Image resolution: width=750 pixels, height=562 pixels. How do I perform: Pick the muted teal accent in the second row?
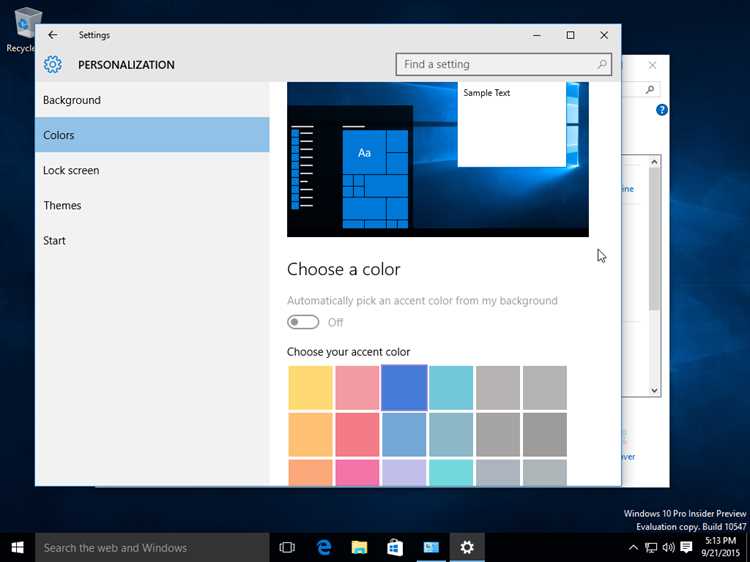451,435
